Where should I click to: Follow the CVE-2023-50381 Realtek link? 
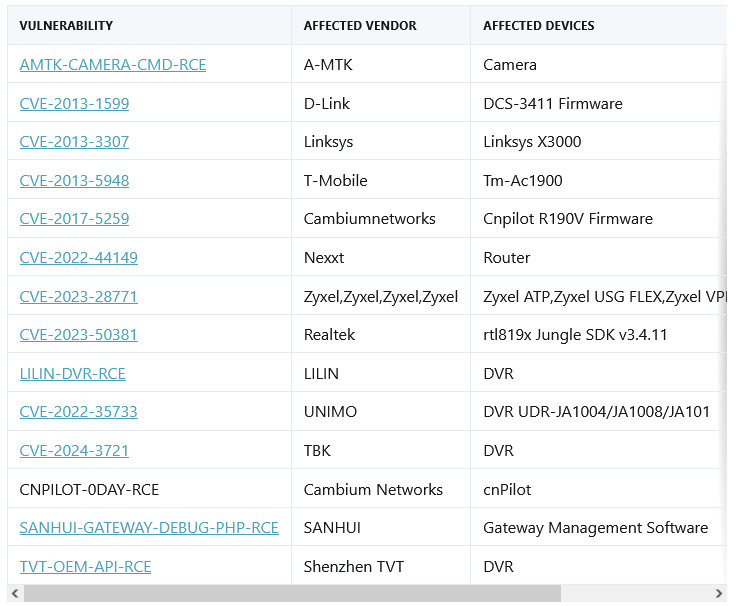78,335
